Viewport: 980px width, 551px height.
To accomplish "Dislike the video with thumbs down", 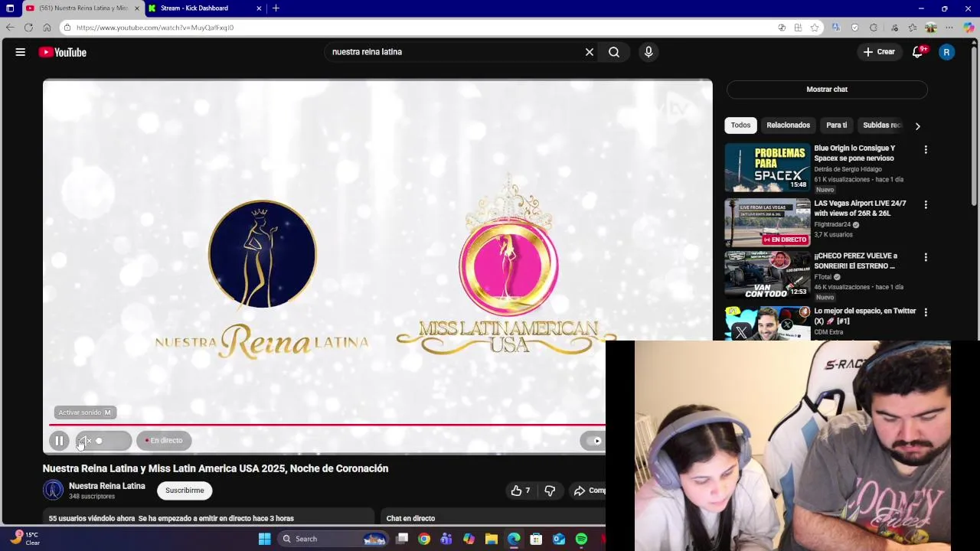I will (x=550, y=491).
